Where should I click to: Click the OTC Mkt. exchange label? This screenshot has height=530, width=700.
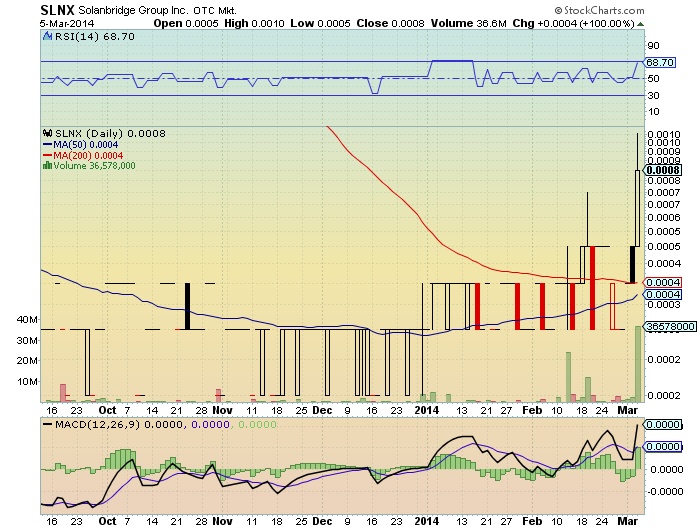pos(215,10)
